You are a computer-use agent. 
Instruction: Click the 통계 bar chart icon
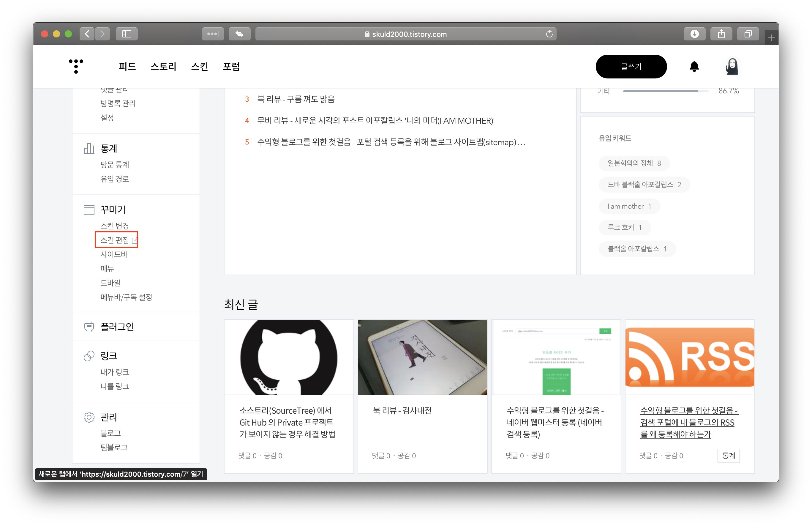coord(89,149)
